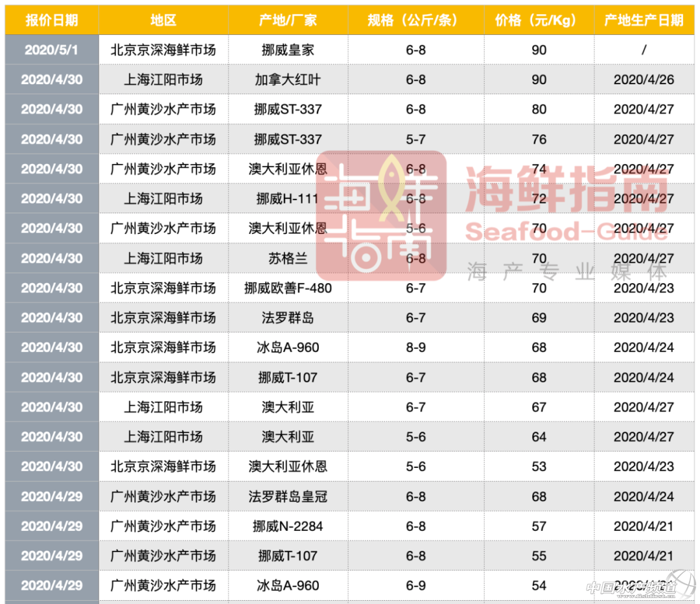Viewport: 700px width, 604px height.
Task: Click the 挪威皇家 origin cell
Action: tap(288, 50)
